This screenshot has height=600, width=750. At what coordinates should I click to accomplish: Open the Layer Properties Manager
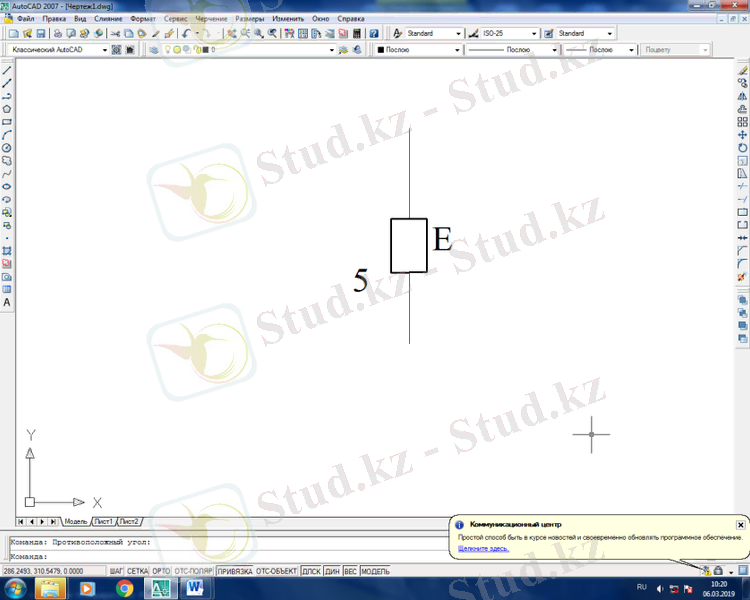(x=154, y=50)
